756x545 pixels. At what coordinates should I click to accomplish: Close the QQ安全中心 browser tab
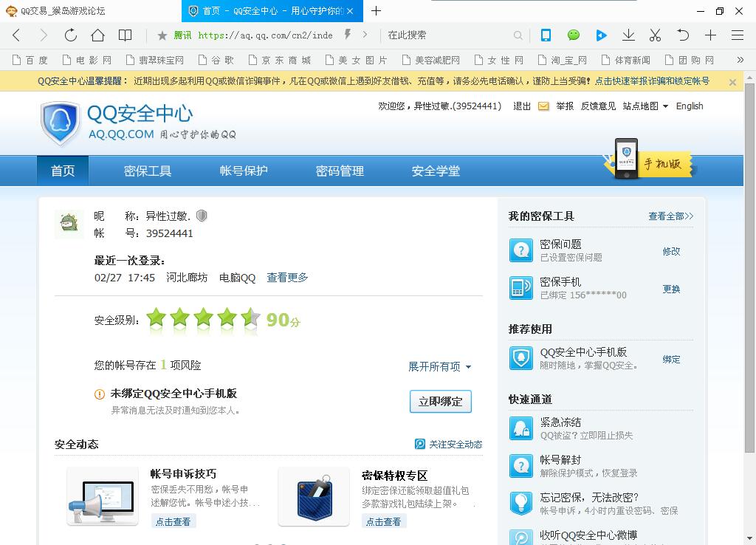[x=350, y=11]
